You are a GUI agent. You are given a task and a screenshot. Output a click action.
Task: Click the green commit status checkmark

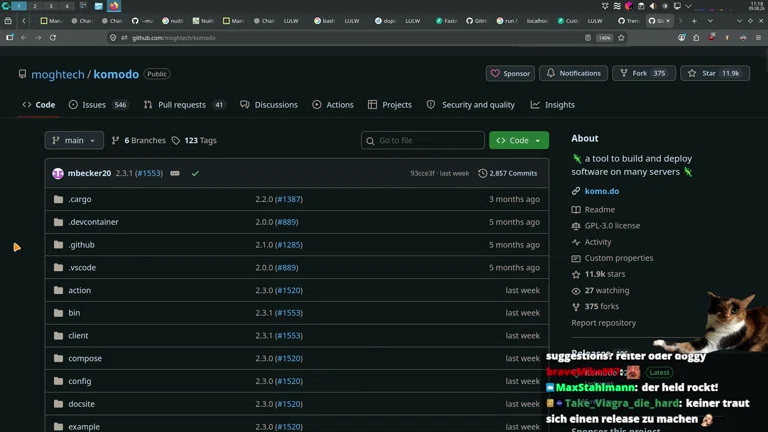(195, 173)
